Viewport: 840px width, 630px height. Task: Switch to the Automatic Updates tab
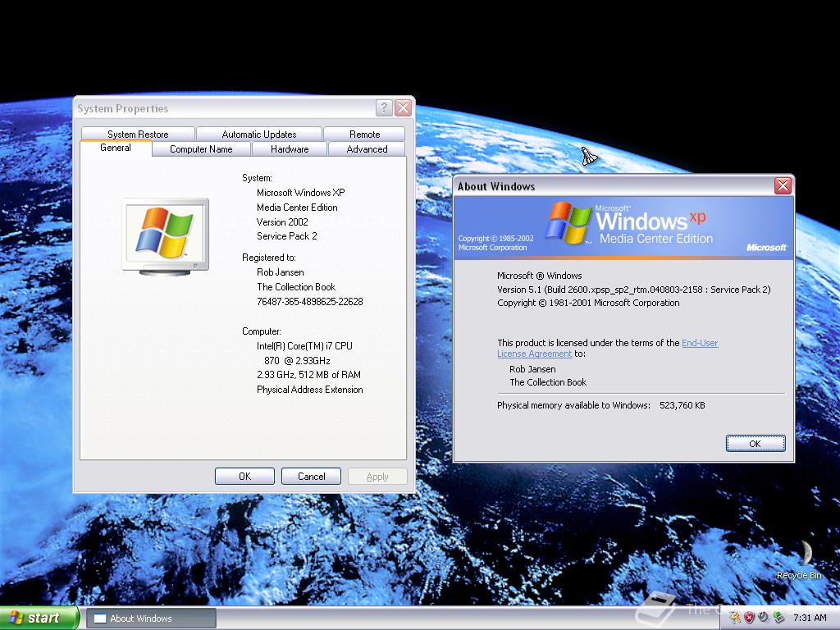click(259, 134)
